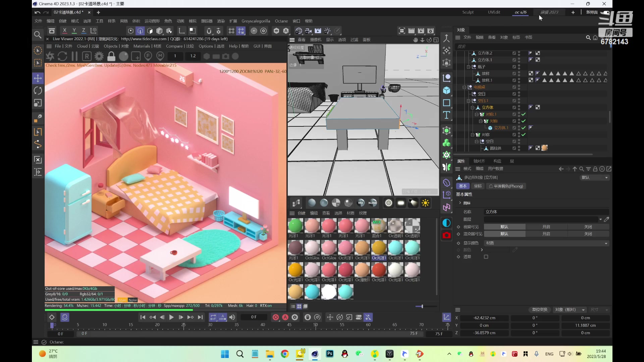Image resolution: width=644 pixels, height=362 pixels.
Task: Open the 显示颜色 材质 dropdown
Action: click(546, 243)
